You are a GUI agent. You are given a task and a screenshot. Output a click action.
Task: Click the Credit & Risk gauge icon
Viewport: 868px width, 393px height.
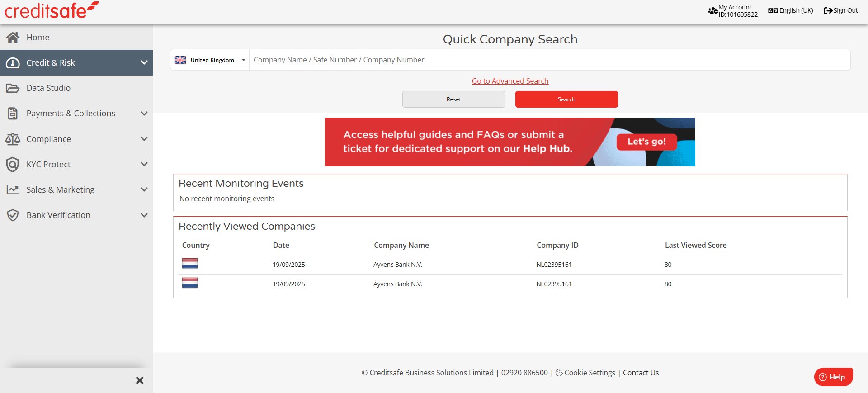click(13, 63)
